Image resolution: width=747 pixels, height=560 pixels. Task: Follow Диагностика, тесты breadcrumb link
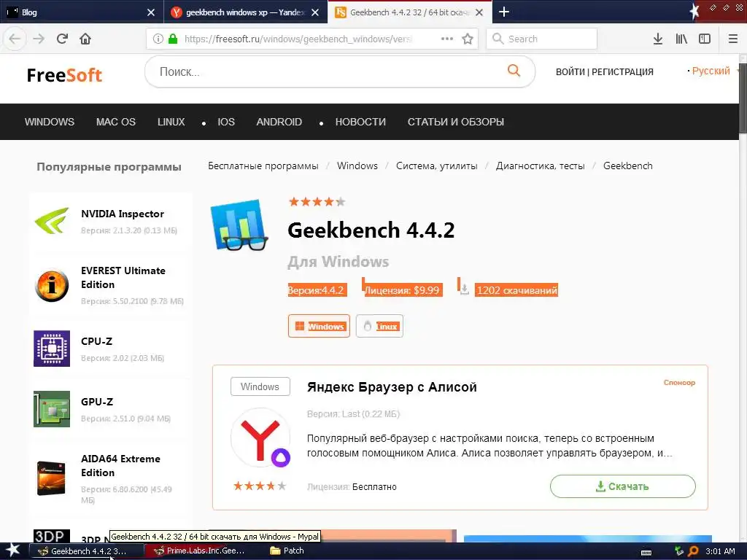click(541, 166)
